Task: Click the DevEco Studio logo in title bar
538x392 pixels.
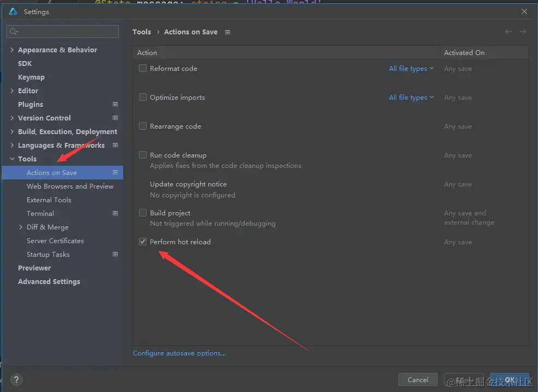Action: (13, 11)
